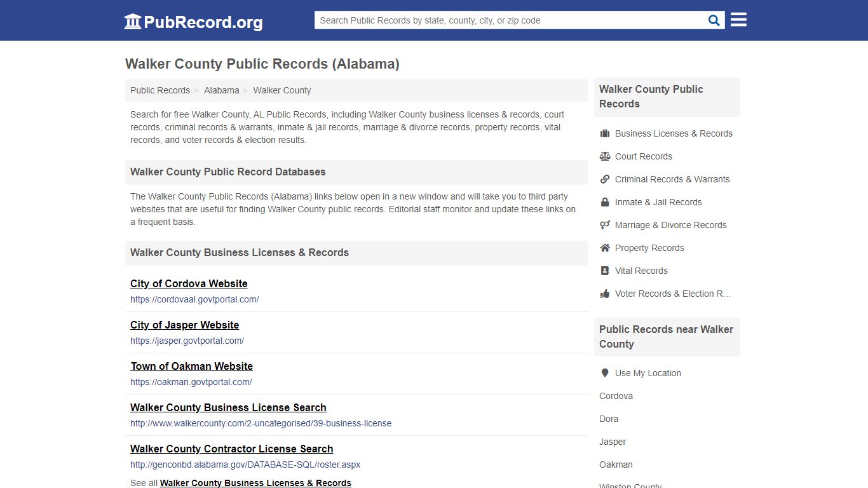The height and width of the screenshot is (488, 868).
Task: Select Criminal Records & Warrants sidebar item
Action: (672, 179)
